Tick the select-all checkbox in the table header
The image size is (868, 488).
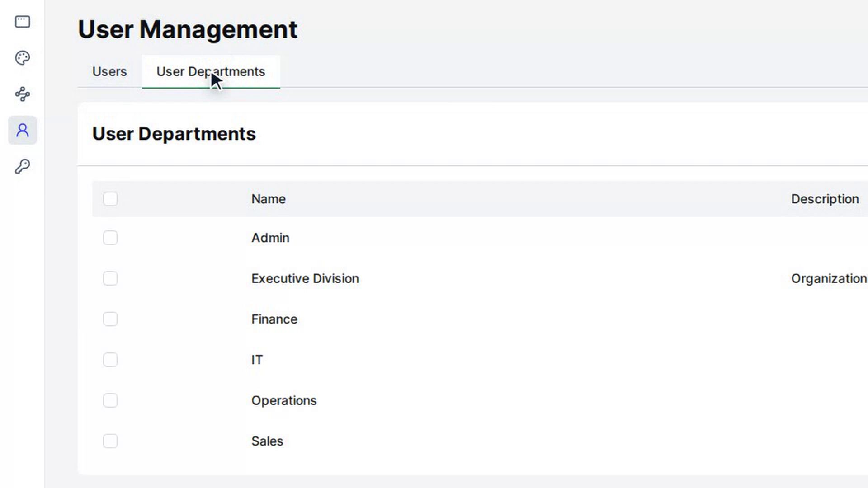pyautogui.click(x=110, y=199)
